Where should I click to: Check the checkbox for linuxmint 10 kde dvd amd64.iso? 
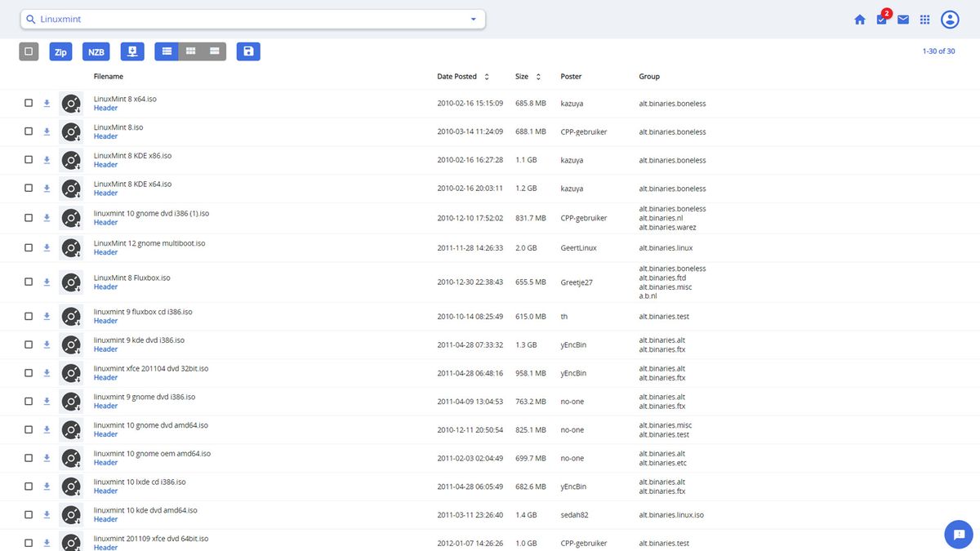coord(28,514)
